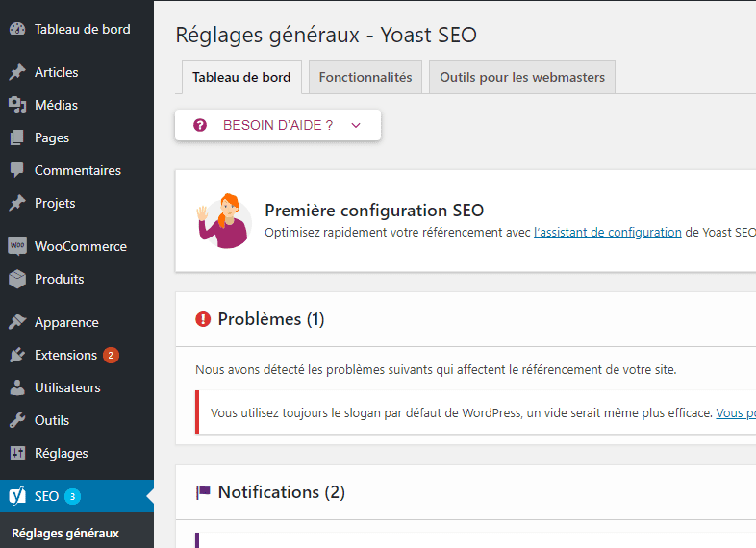Click the Médias icon in the sidebar
Image resolution: width=756 pixels, height=548 pixels.
pos(17,105)
